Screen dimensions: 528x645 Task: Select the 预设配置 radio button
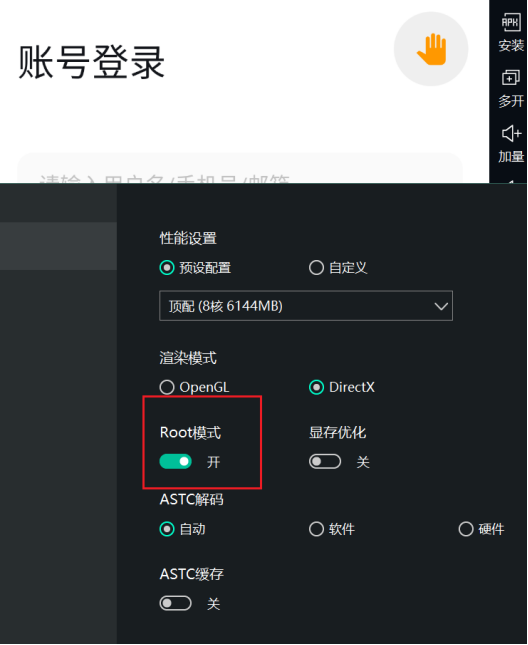[x=167, y=268]
